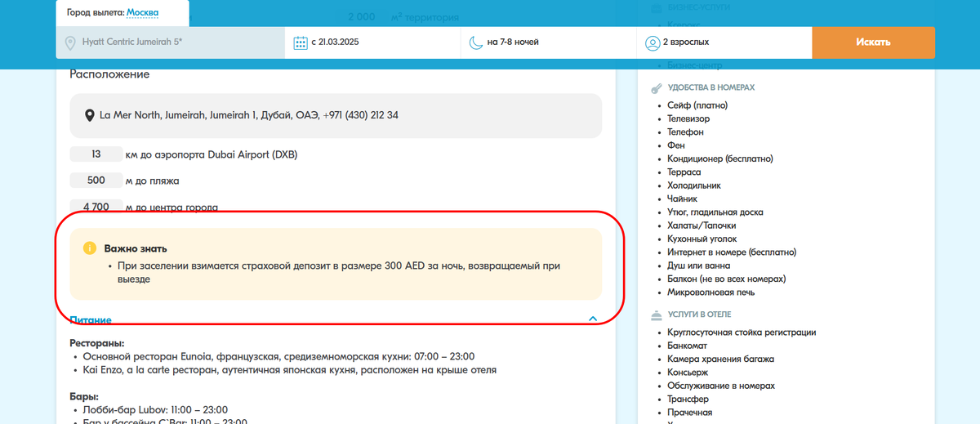
Task: Click the 13 km to airport value
Action: coord(96,154)
